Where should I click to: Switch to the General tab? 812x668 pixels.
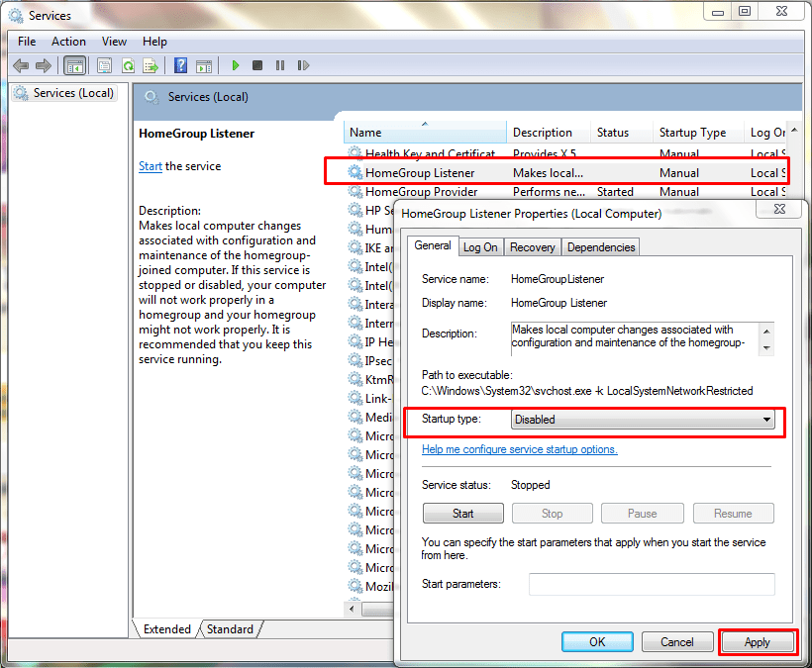click(433, 245)
